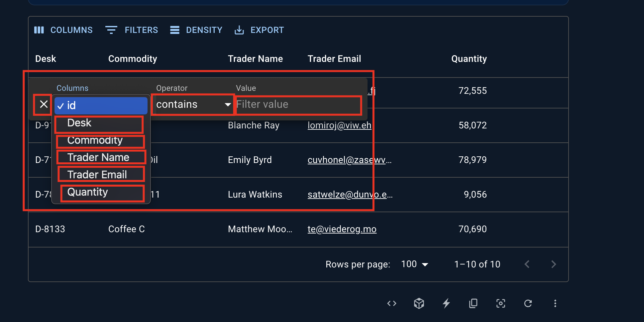Select the quantity cell 72,555
The width and height of the screenshot is (644, 322).
coord(473,91)
